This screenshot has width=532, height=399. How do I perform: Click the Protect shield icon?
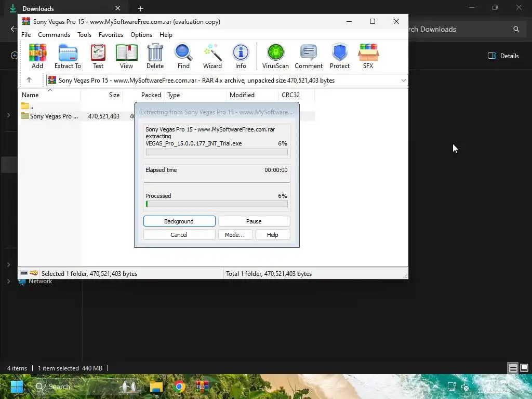340,56
